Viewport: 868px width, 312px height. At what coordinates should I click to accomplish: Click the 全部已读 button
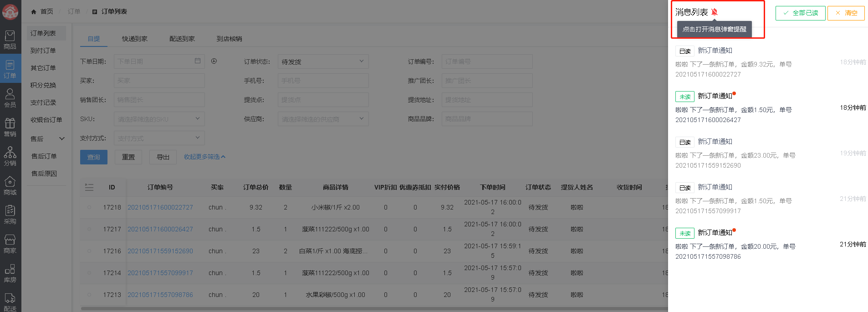800,13
